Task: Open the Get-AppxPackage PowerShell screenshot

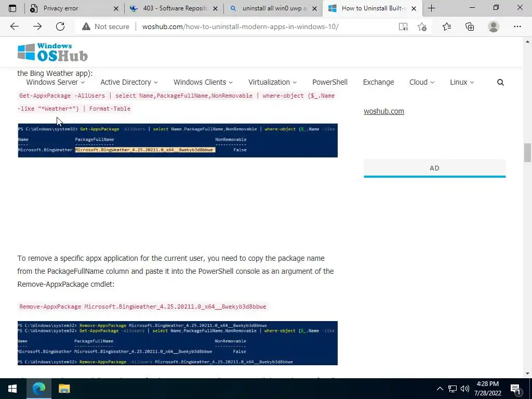Action: tap(178, 140)
